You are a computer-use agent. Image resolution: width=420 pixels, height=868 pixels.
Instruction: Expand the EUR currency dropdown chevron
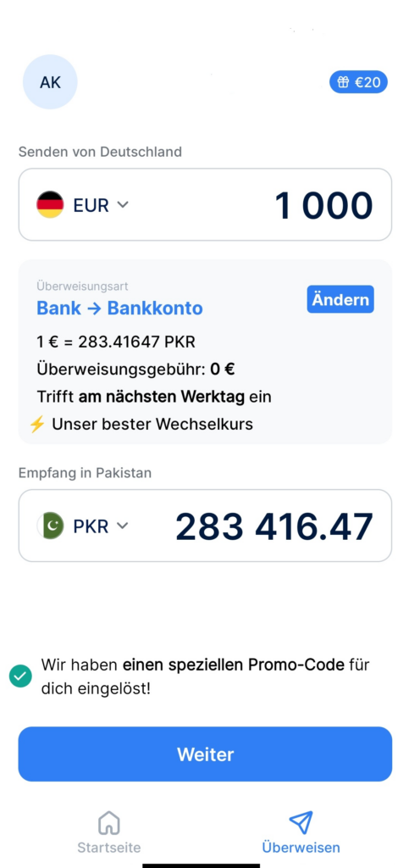point(123,205)
